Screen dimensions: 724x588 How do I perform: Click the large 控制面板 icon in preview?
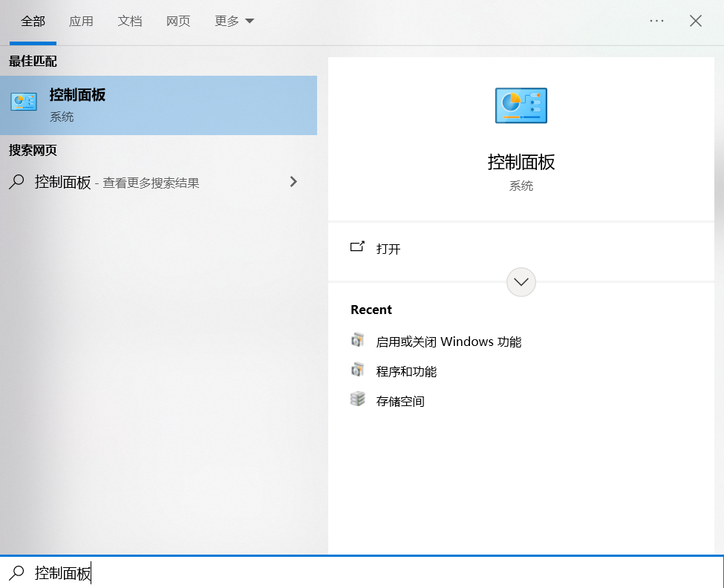521,105
